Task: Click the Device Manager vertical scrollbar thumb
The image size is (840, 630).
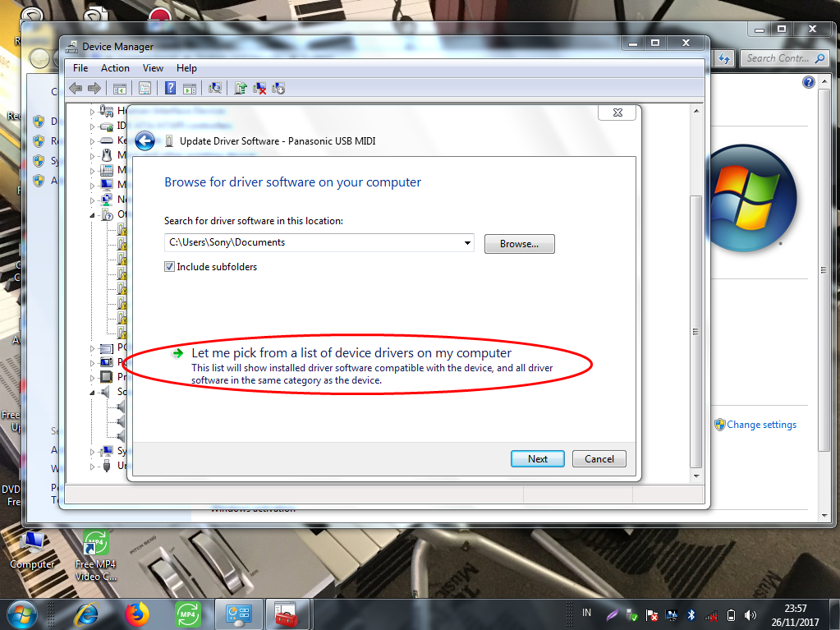Action: [695, 332]
